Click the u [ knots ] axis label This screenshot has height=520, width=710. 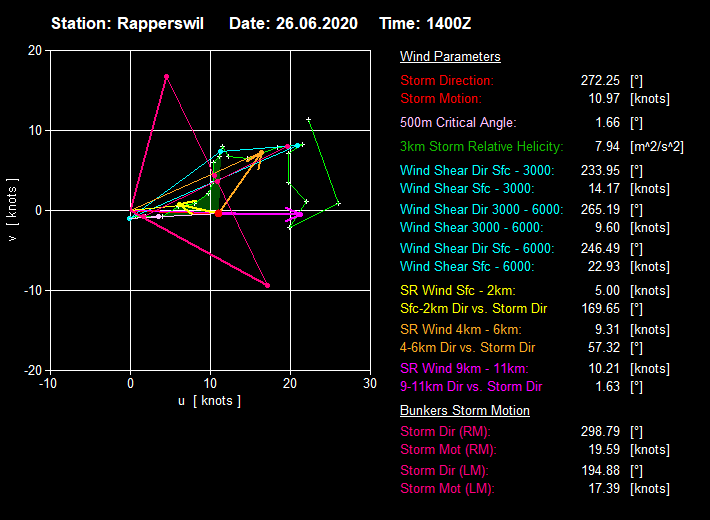[x=210, y=401]
